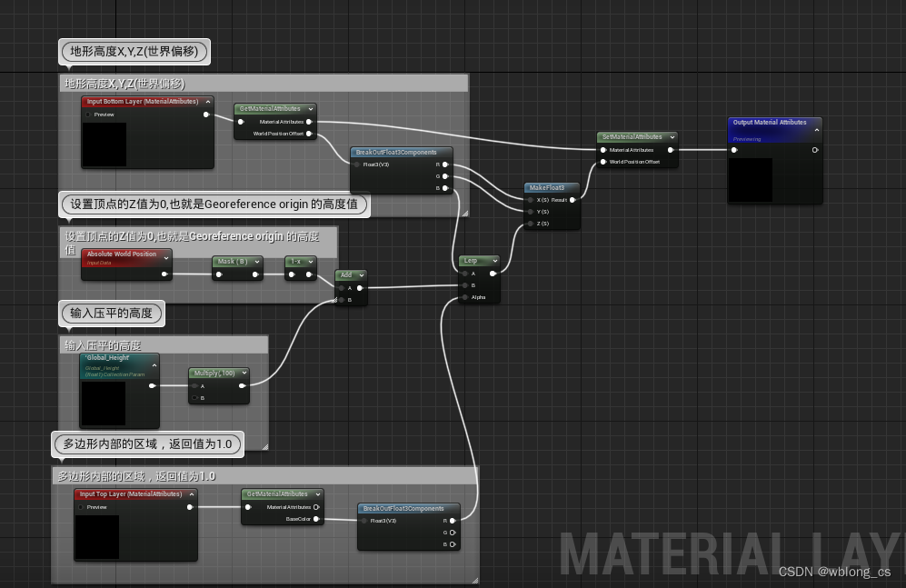Click B output pin of upper BreakOutFloat3Components
Image resolution: width=906 pixels, height=588 pixels.
[445, 188]
